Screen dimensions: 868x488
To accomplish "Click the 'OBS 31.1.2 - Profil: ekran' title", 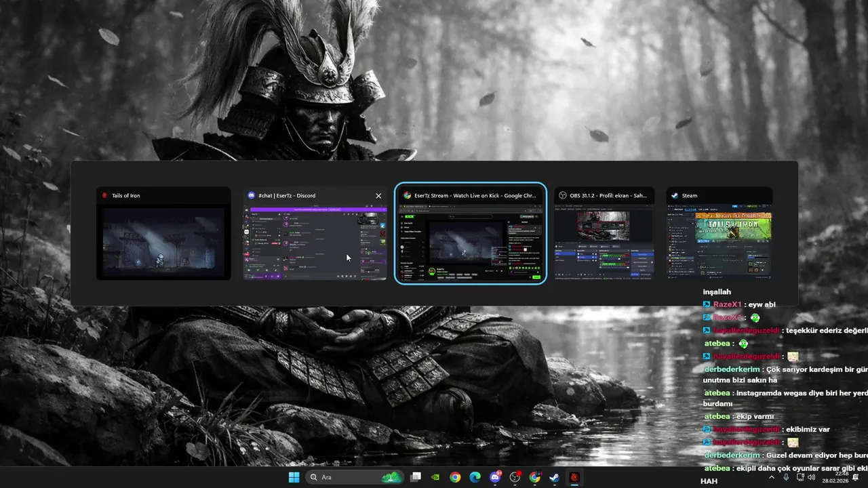I will click(608, 195).
